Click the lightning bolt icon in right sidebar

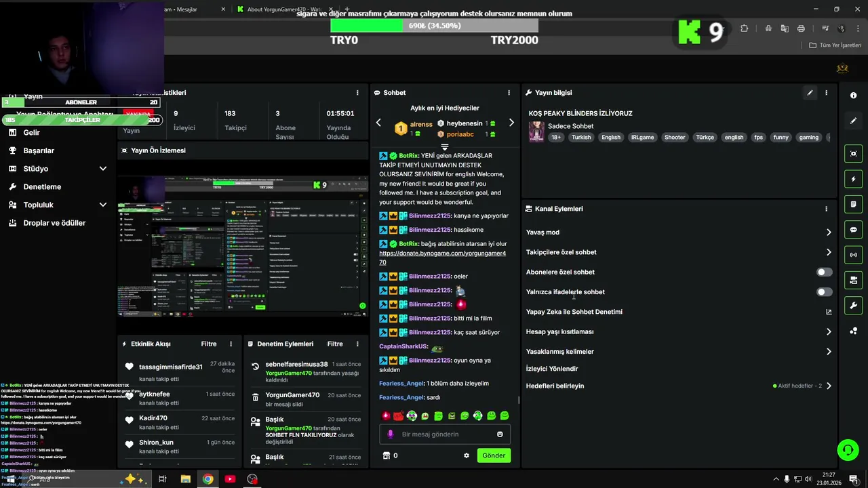853,179
